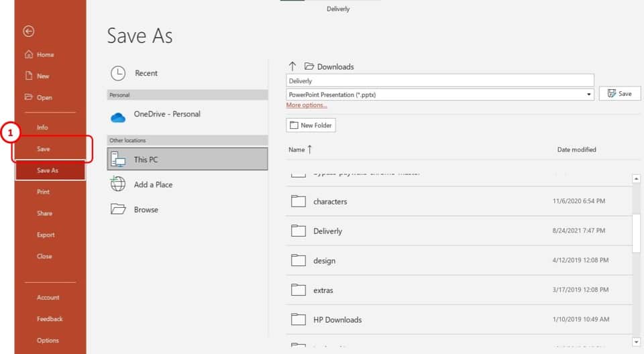Click the OneDrive cloud icon
The height and width of the screenshot is (354, 644).
[x=118, y=118]
